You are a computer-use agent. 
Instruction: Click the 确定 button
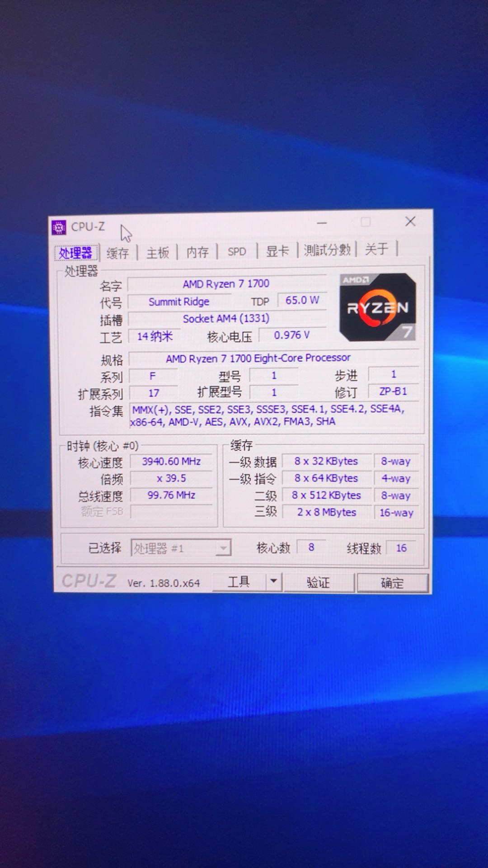point(392,583)
